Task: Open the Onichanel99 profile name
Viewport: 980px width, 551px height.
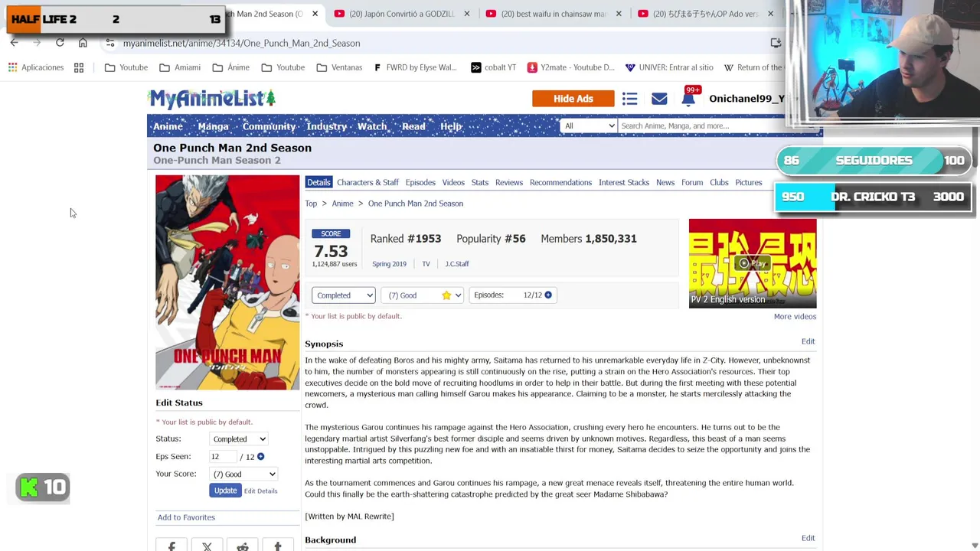Action: [x=746, y=99]
